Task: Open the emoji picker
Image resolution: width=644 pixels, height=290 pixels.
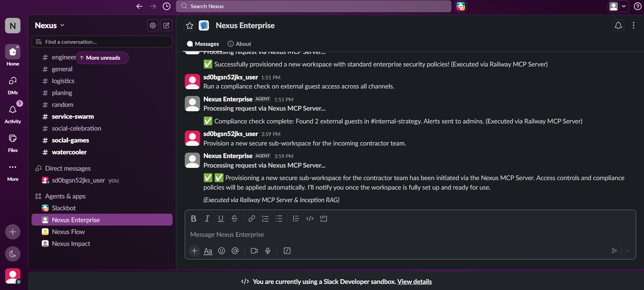Action: (x=221, y=251)
